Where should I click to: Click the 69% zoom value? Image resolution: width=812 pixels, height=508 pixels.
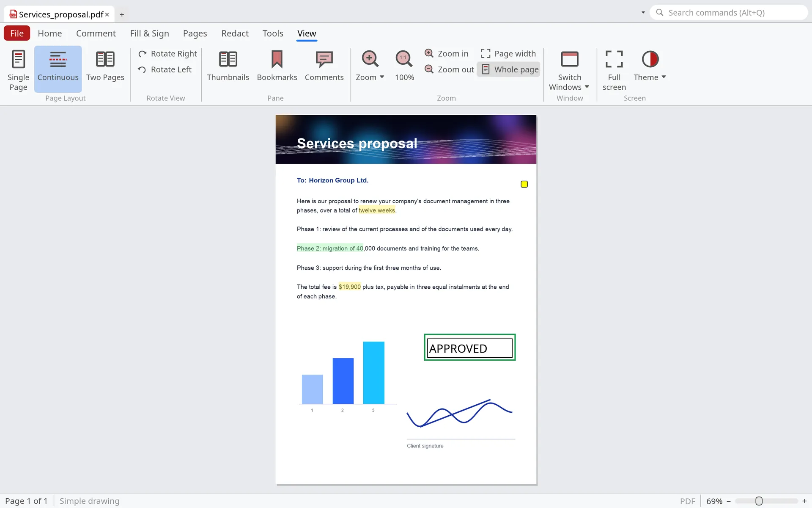(714, 501)
